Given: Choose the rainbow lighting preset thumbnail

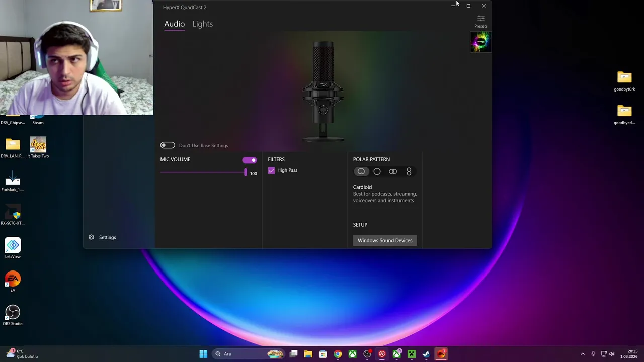Looking at the screenshot, I should (x=481, y=42).
